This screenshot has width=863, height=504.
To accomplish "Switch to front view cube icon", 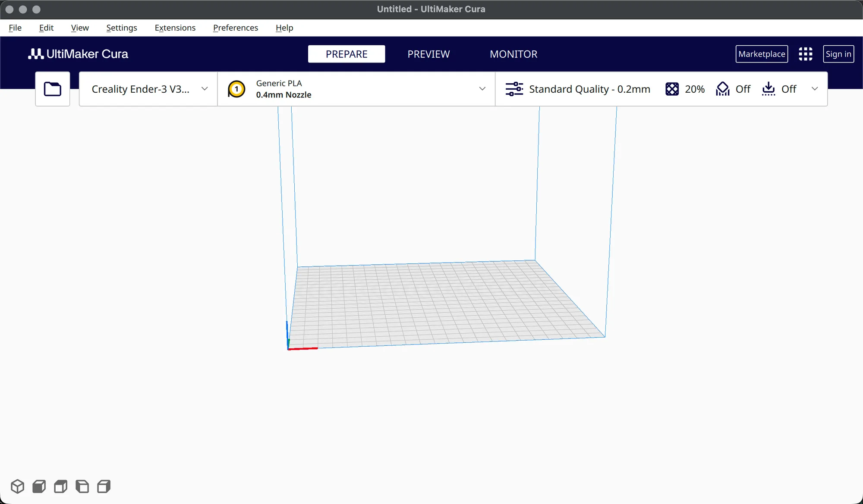I will pos(39,486).
